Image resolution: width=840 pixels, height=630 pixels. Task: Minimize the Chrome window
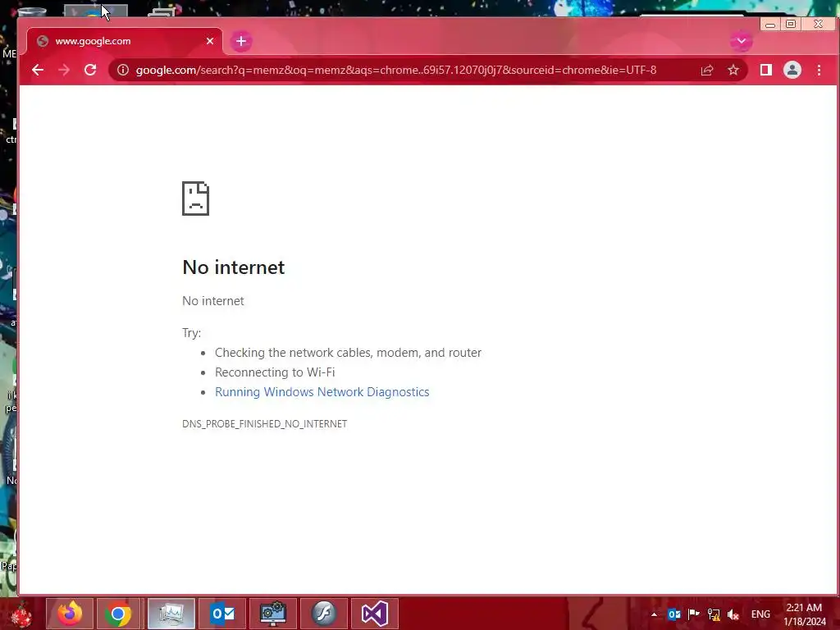click(770, 24)
